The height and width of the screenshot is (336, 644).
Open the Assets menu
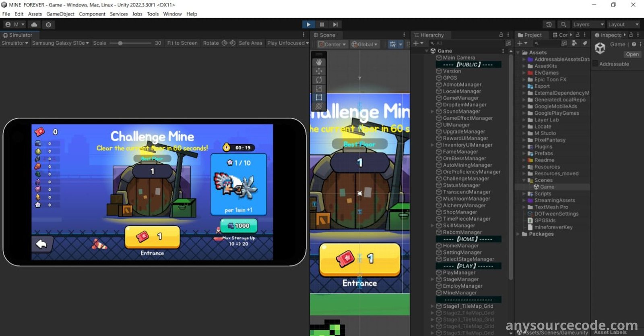35,14
